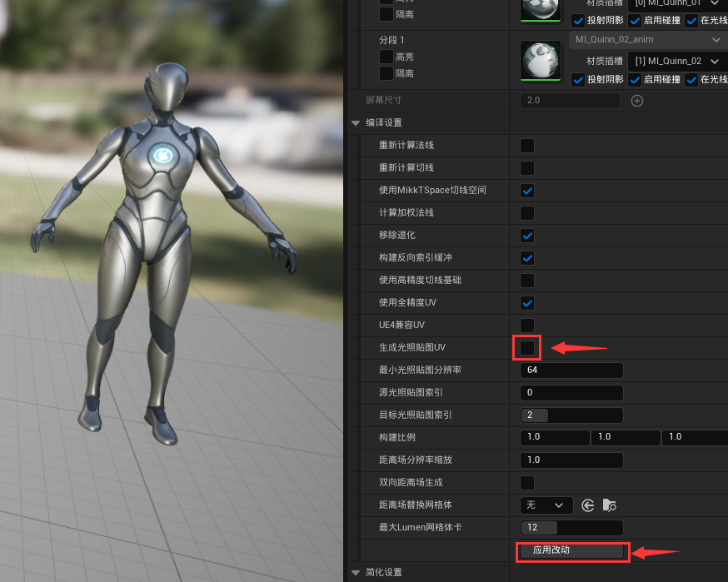
Task: Click the 应用改动 button
Action: point(571,550)
